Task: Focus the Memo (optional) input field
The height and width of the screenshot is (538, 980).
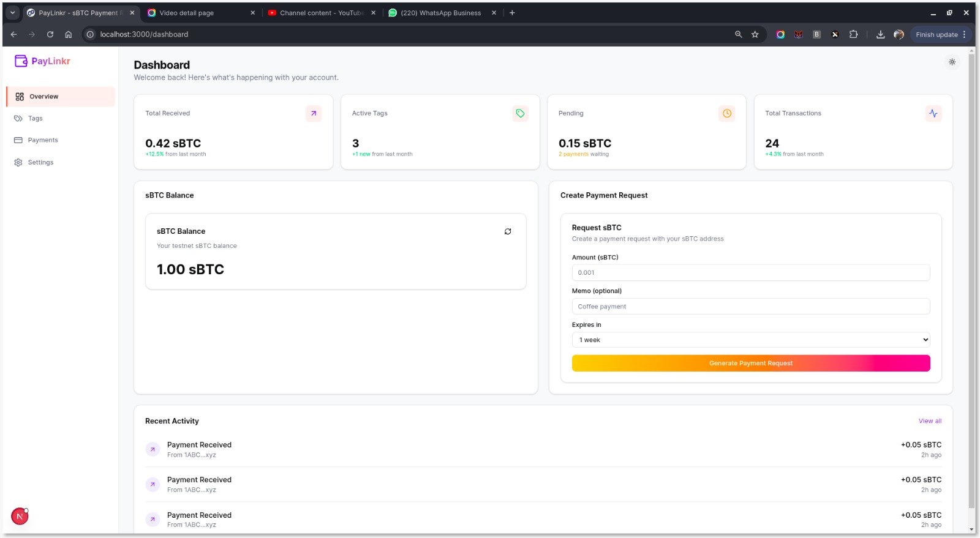Action: [751, 307]
